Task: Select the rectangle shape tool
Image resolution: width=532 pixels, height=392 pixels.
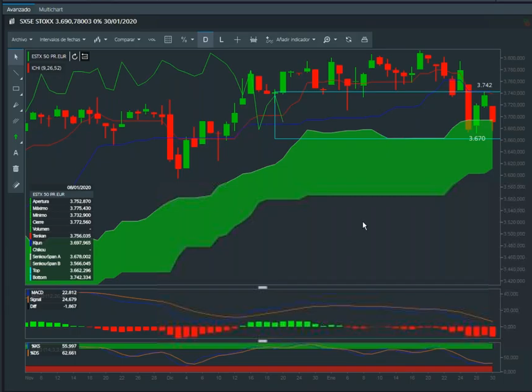Action: (15, 88)
